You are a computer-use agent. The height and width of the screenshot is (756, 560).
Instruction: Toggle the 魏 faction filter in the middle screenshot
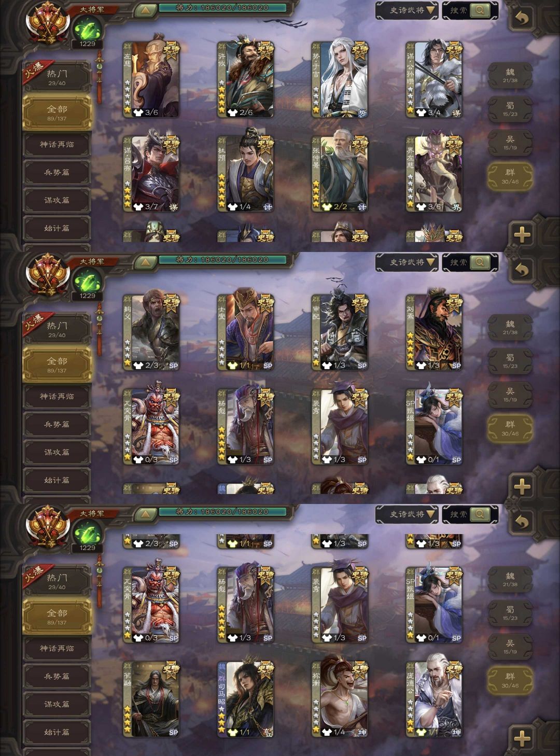point(510,328)
